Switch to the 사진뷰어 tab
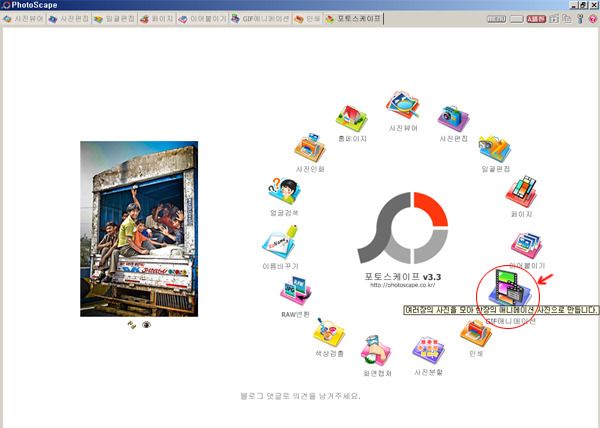The width and height of the screenshot is (600, 428). [23, 19]
